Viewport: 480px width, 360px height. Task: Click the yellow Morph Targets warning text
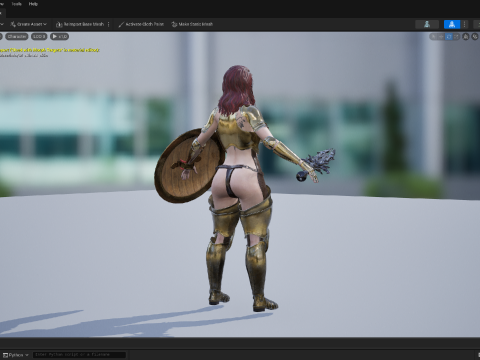(49, 50)
